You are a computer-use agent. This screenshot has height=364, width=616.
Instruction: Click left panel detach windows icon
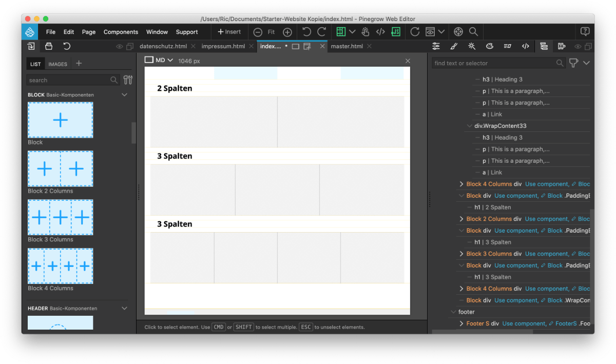click(x=130, y=47)
